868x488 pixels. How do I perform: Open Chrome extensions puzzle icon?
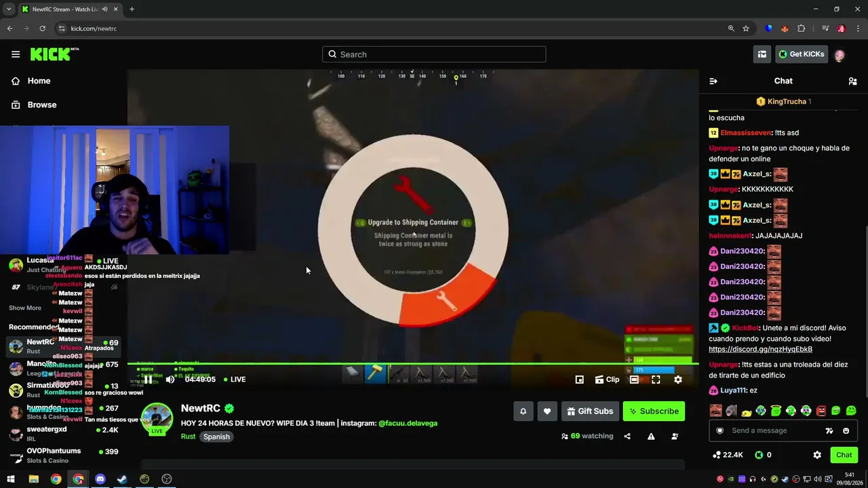(801, 28)
